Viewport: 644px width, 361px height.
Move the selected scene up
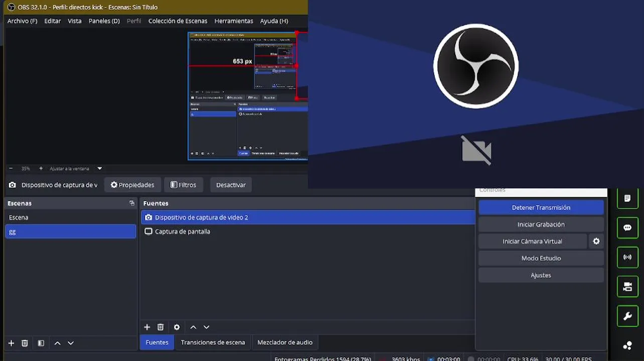(57, 343)
